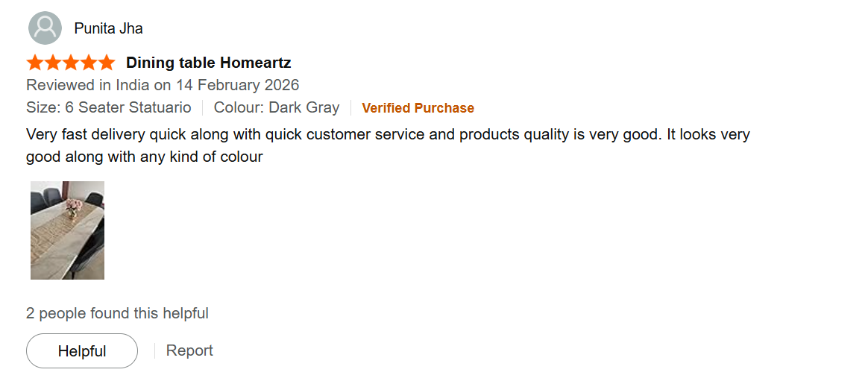Image resolution: width=868 pixels, height=387 pixels.
Task: Click the first orange rating star
Action: coord(35,62)
